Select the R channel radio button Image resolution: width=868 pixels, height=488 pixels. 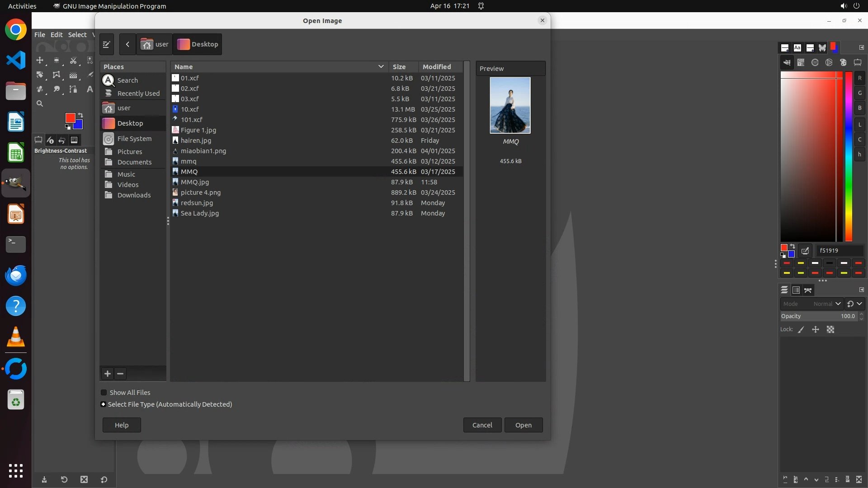[x=859, y=78]
